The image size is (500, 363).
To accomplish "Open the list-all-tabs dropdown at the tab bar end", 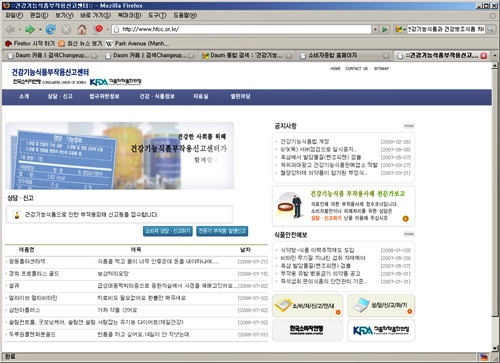I will tap(495, 56).
